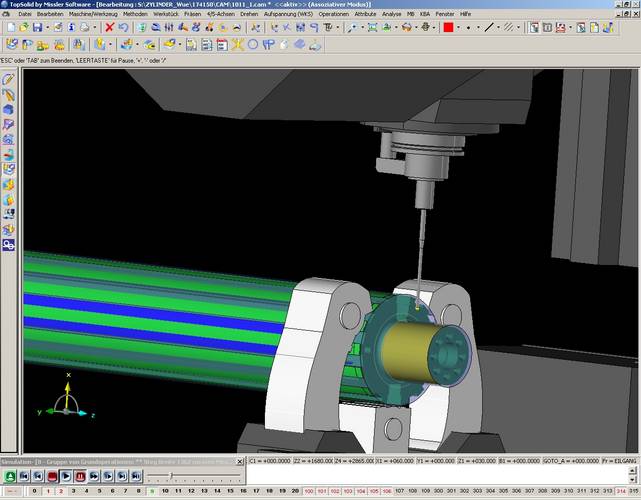Click the calendar-style list icon in second toolbar
Image resolution: width=641 pixels, height=500 pixels.
222,44
